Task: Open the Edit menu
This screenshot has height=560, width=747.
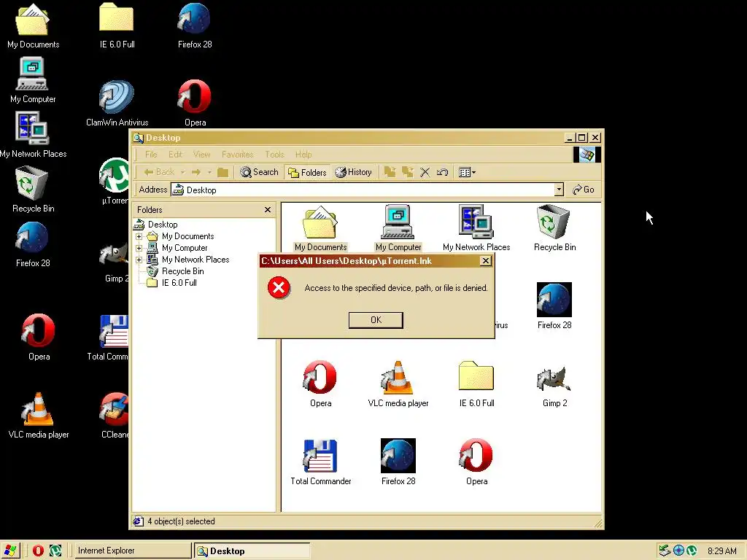Action: (175, 155)
